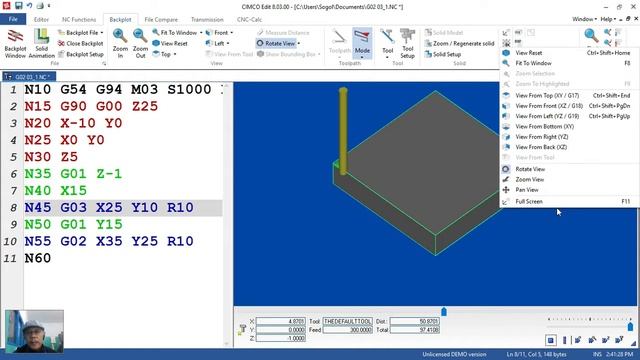Click the Feed value field

click(347, 330)
